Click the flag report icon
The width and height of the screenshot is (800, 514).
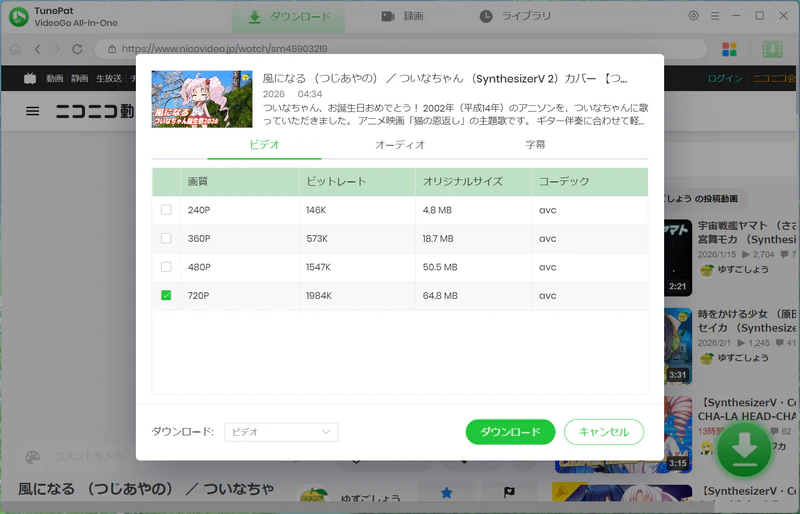pos(509,492)
